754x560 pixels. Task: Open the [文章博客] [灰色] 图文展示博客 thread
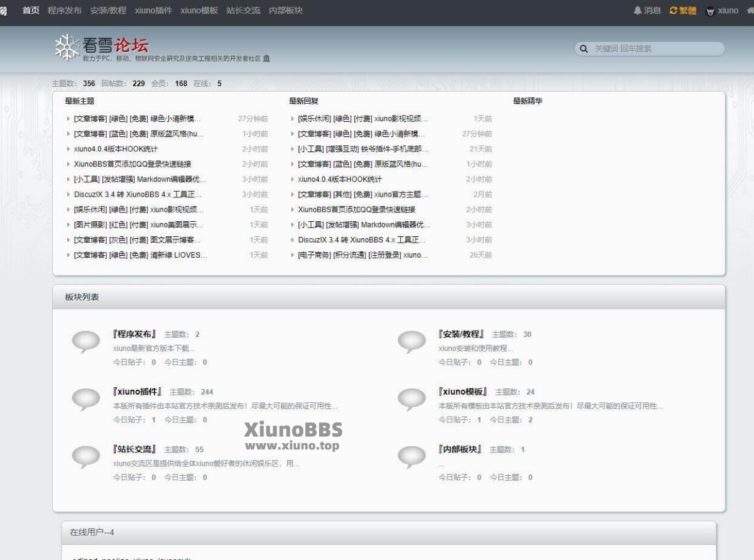(138, 239)
